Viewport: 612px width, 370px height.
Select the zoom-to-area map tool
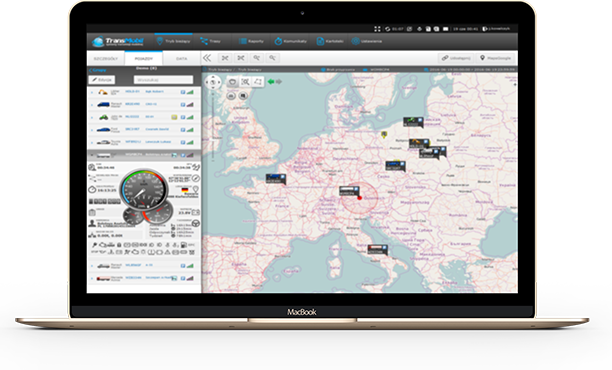(x=245, y=82)
